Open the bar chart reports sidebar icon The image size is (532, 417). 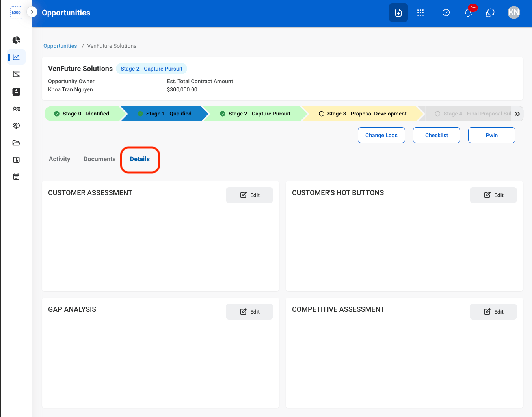[x=16, y=160]
